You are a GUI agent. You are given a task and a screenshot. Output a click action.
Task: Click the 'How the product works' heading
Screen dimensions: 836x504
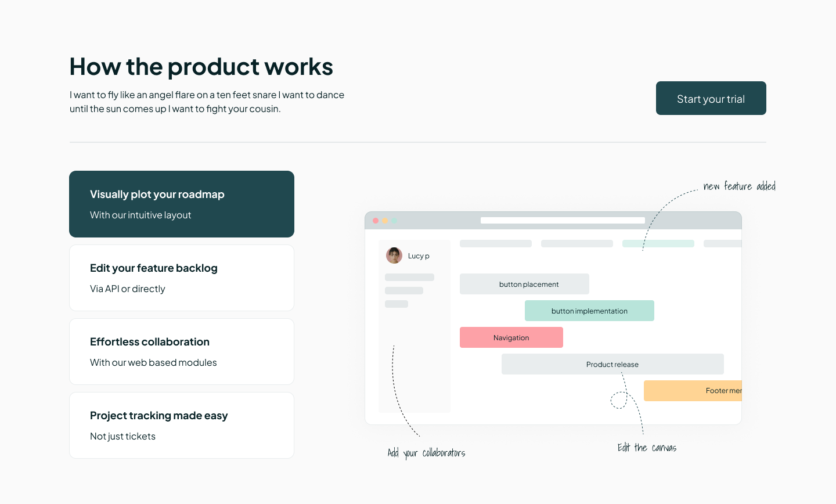click(x=201, y=67)
